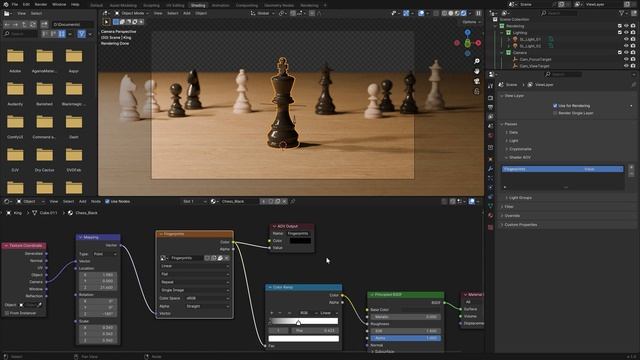Enable Render Single Layer checkbox

point(555,113)
